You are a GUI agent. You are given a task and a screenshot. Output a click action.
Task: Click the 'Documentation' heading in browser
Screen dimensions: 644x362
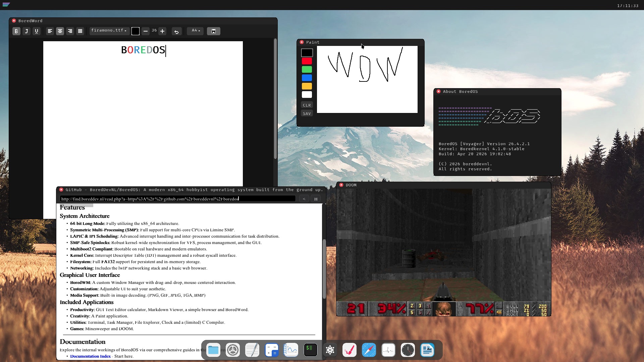click(83, 342)
